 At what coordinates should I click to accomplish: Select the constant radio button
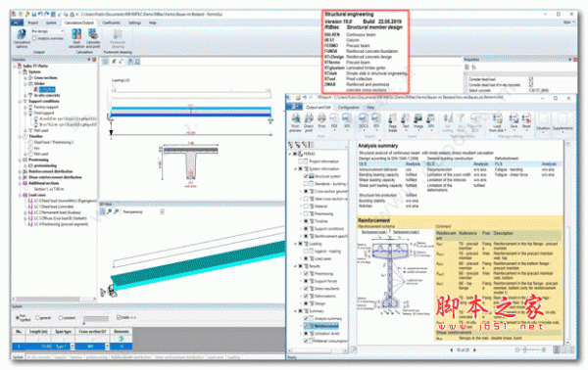click(61, 317)
